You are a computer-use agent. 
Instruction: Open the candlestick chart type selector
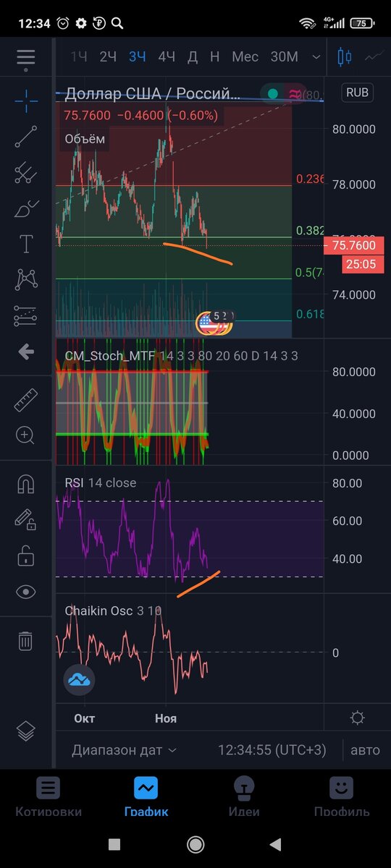[x=344, y=56]
